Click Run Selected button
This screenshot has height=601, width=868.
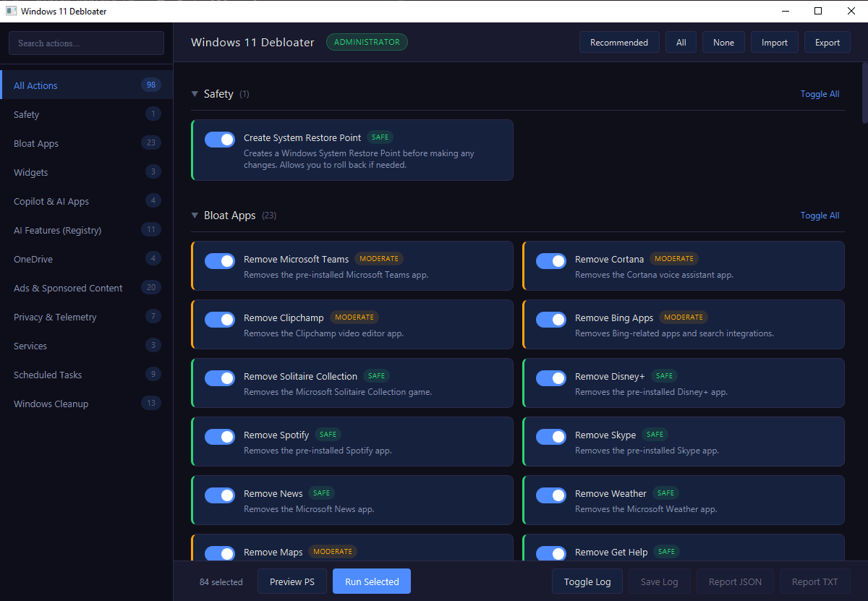(x=372, y=581)
